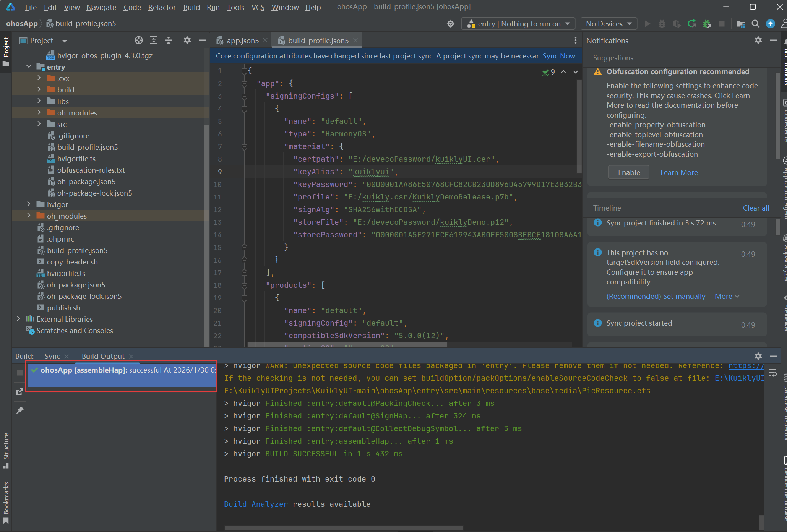Expand the src folder in entry
This screenshot has height=532, width=787.
[39, 124]
